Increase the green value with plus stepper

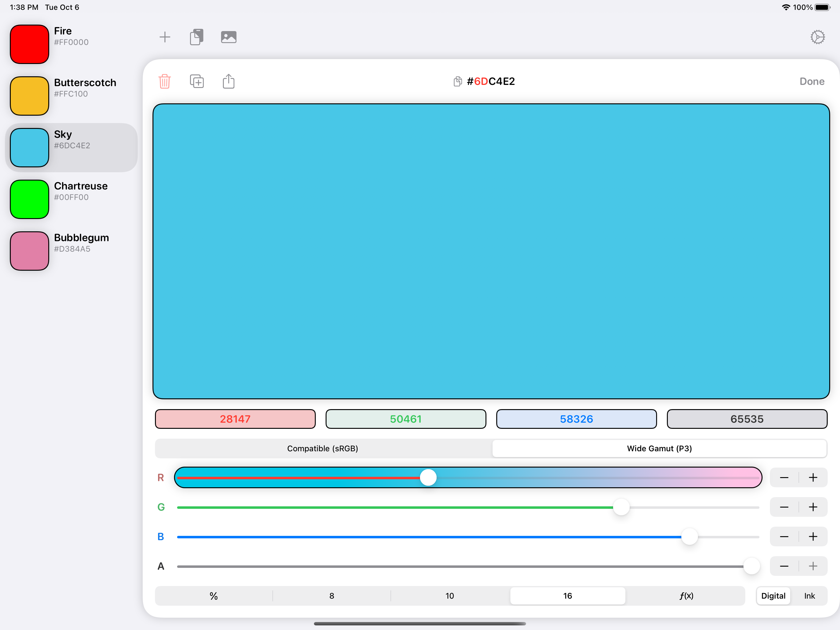point(813,507)
